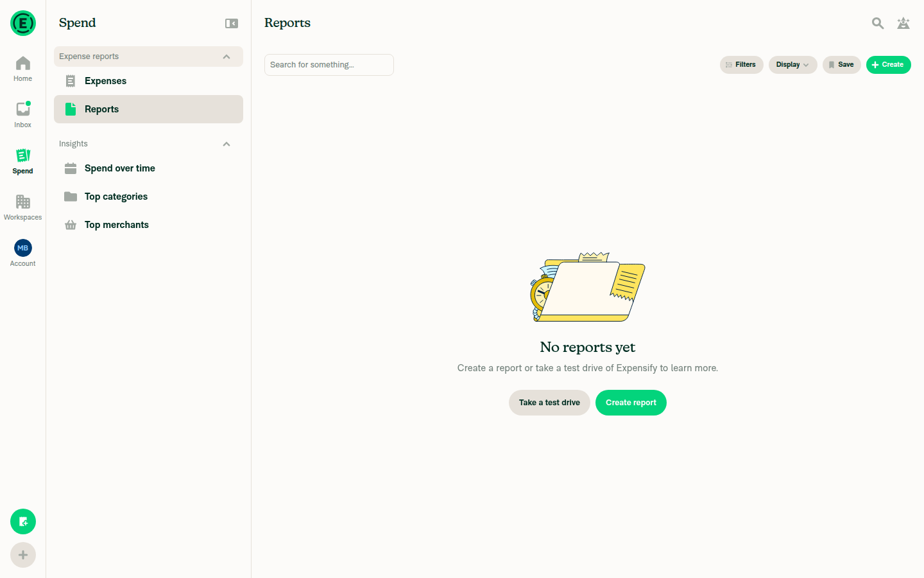This screenshot has width=924, height=578.
Task: Save the current search
Action: (x=842, y=65)
